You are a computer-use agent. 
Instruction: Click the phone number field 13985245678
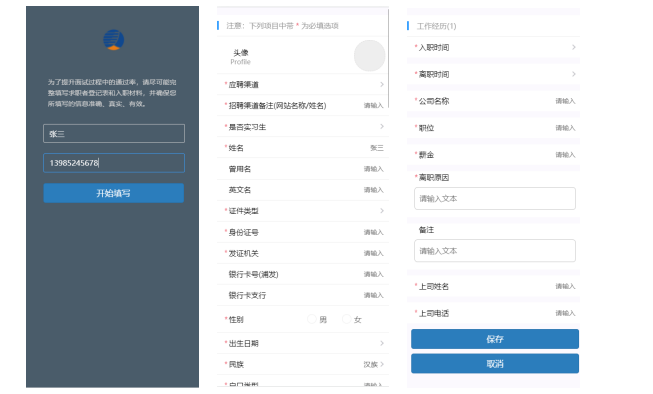(114, 163)
